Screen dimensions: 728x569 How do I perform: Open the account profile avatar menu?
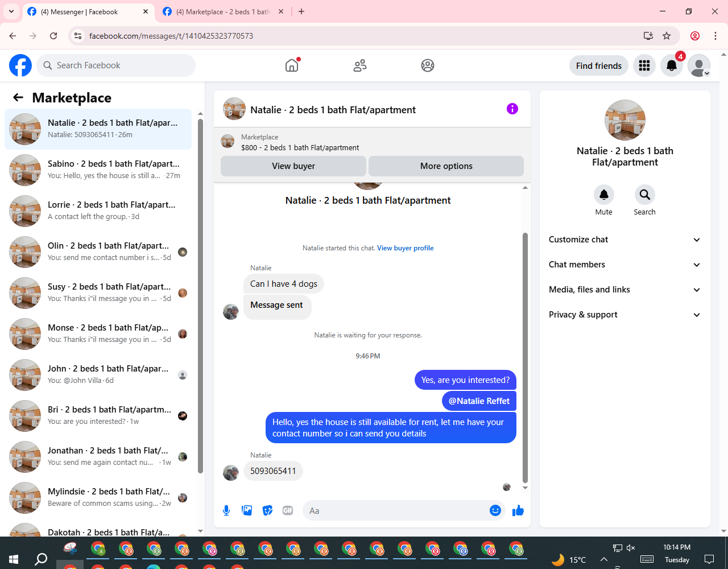[x=699, y=65]
